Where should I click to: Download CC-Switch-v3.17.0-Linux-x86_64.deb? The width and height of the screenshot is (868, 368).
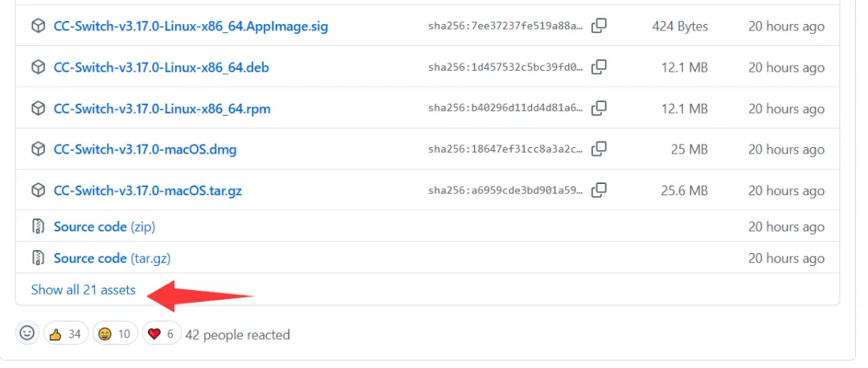[161, 67]
